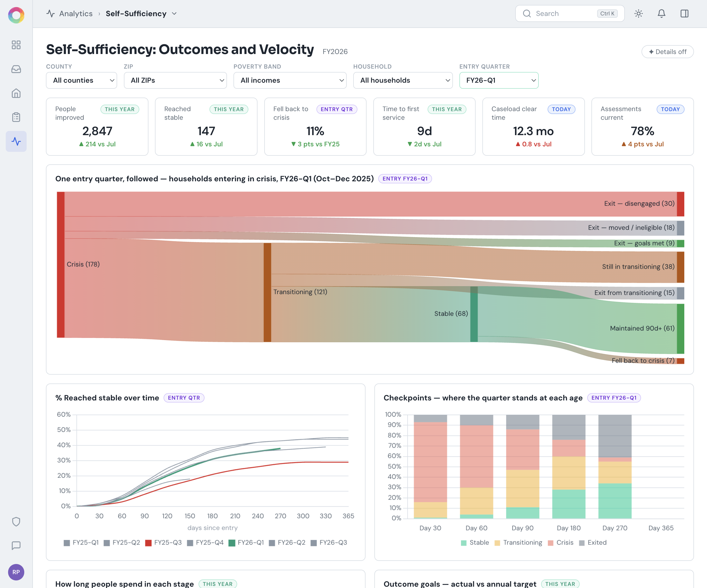Open the ZIP dropdown showing All ZIPs
The height and width of the screenshot is (588, 707).
pos(175,80)
